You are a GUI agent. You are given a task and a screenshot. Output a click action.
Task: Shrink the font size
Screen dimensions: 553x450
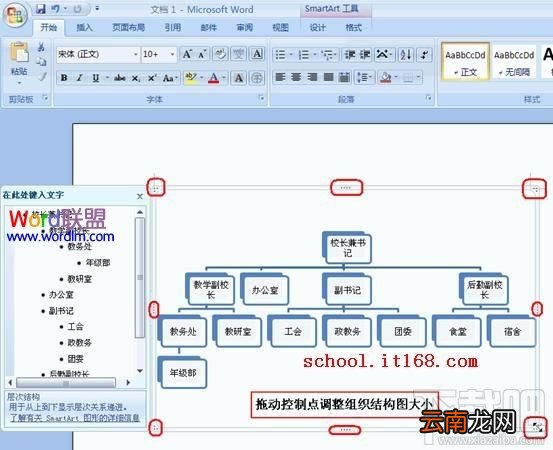[202, 54]
